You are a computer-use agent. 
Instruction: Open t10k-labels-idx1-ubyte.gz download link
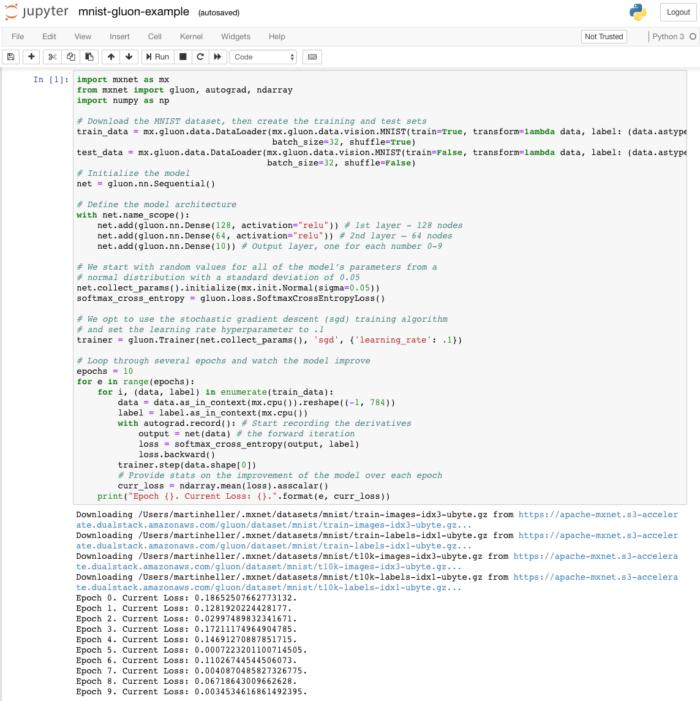click(377, 582)
